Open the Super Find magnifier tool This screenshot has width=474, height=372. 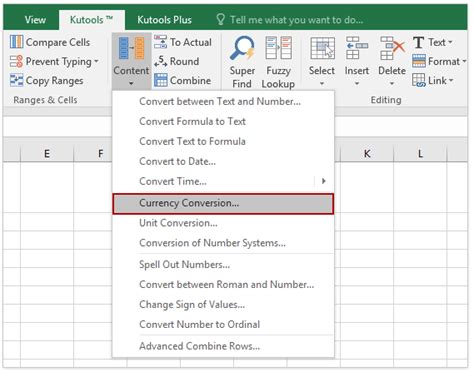[242, 62]
